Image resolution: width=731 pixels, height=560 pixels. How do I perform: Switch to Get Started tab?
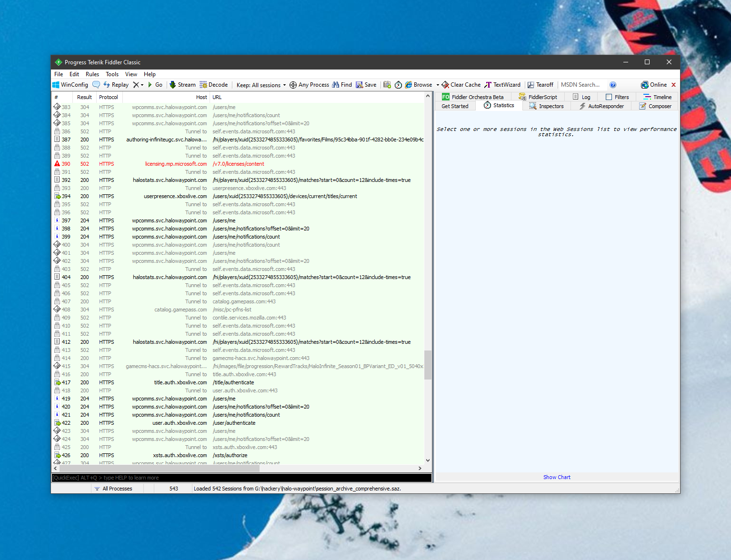[x=455, y=106]
